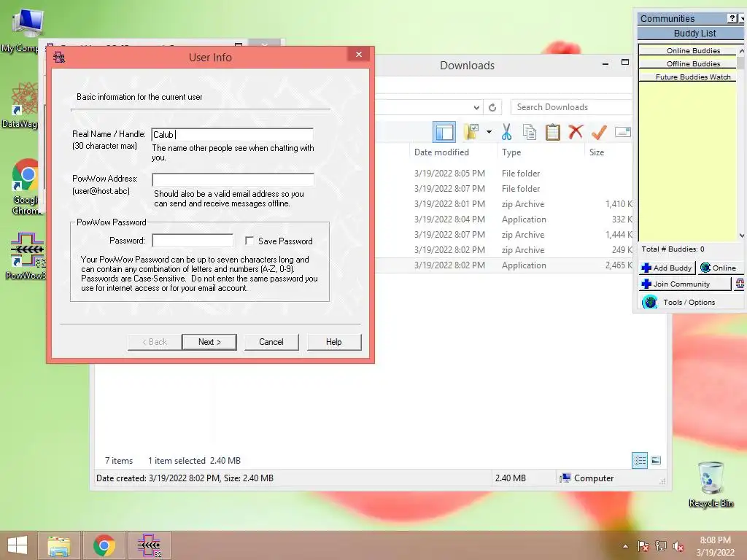Click the Paste clipboard icon in Downloads
The image size is (747, 560).
[x=553, y=132]
